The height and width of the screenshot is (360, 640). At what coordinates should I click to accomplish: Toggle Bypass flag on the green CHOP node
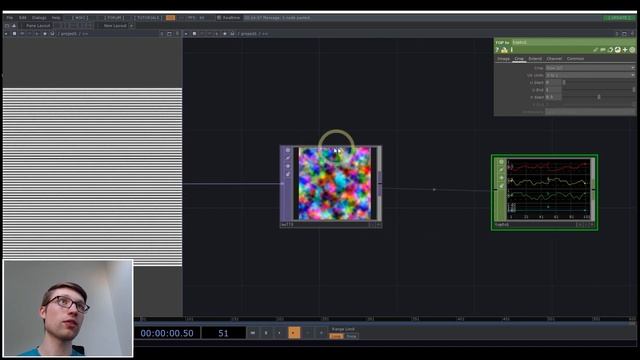502,178
